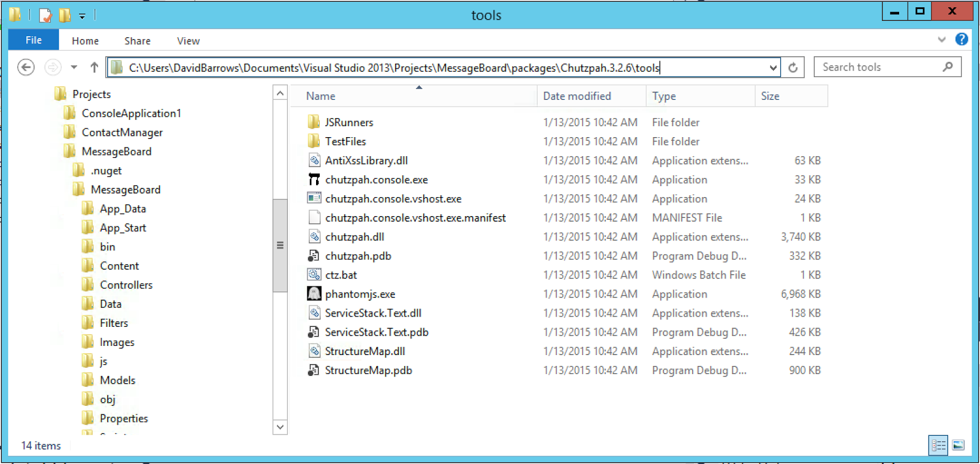Open the recent locations dropdown arrow

coord(74,67)
